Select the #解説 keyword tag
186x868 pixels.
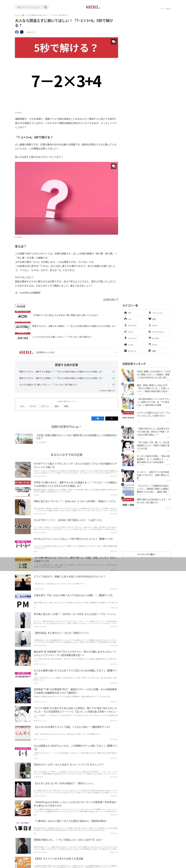[66, 406]
